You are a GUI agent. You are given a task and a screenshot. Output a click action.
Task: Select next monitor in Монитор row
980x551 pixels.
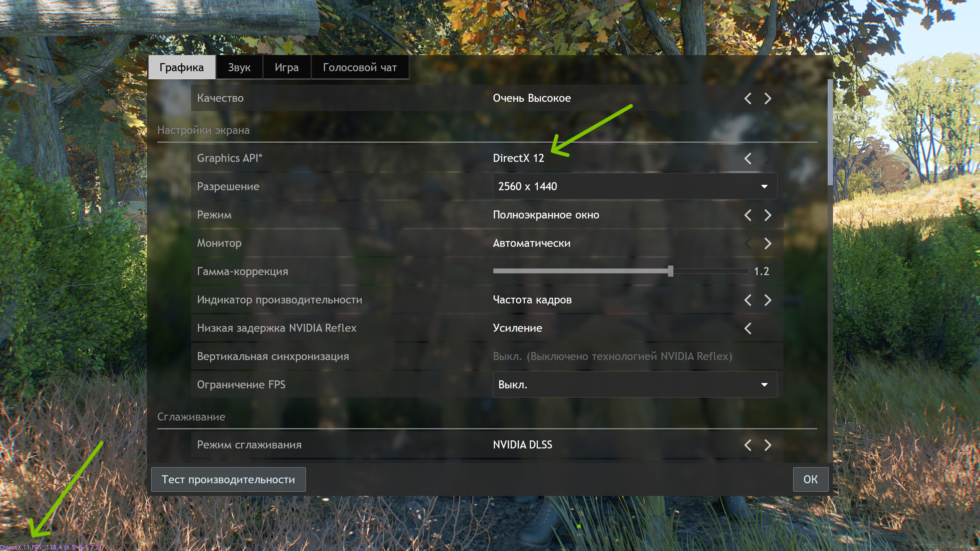[x=768, y=243]
